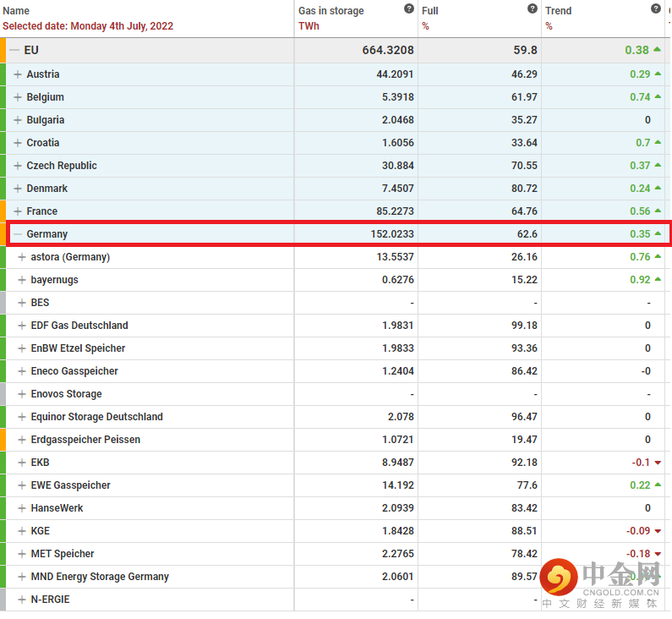Click the help icon beside Gas in storage

409,8
